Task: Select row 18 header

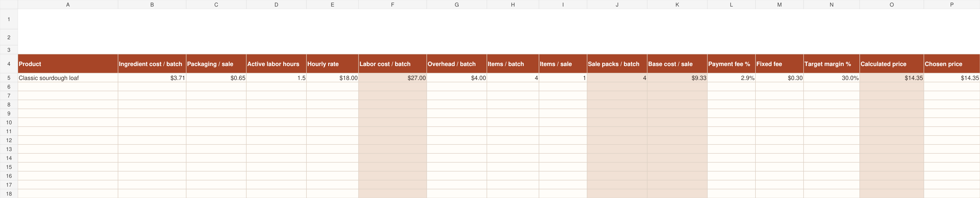Action: tap(9, 194)
